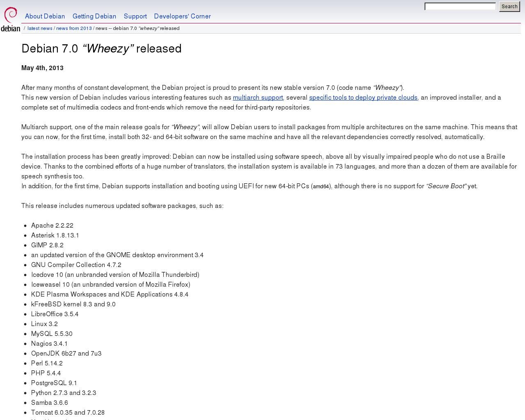Select list item GNU Compiler Collection 4.7.2
Viewport: 525px width, 420px height.
pyautogui.click(x=76, y=265)
